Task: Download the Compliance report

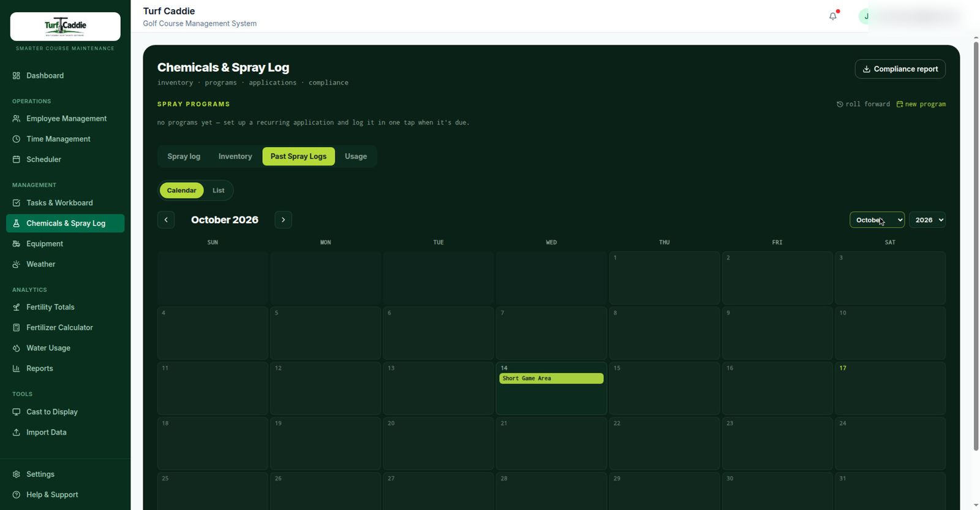Action: [900, 69]
